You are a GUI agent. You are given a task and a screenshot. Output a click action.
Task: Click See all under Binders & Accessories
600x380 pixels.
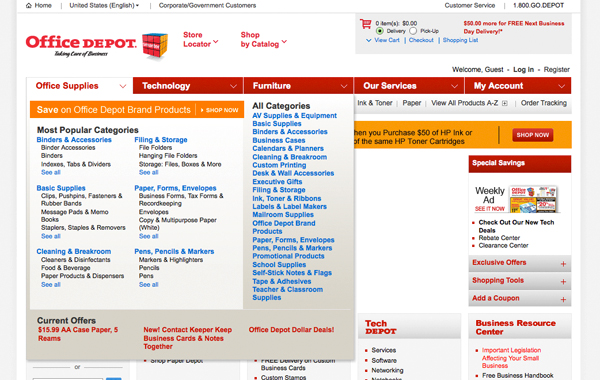click(51, 173)
